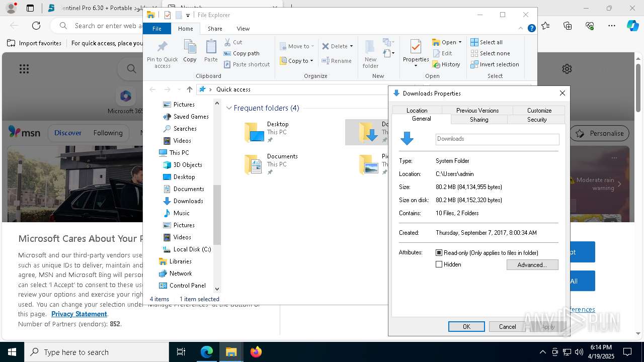This screenshot has width=644, height=362.
Task: Select Local Disk (C:) in tree
Action: click(x=187, y=249)
